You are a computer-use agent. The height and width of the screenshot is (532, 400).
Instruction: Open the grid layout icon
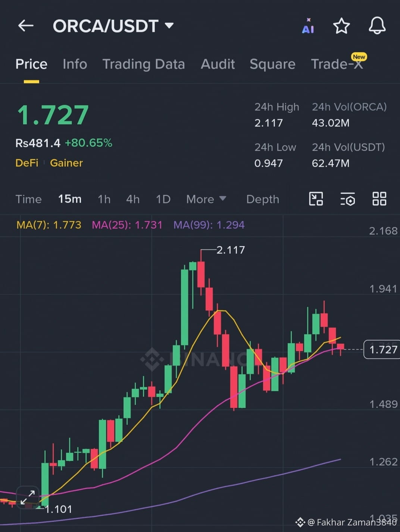point(379,199)
